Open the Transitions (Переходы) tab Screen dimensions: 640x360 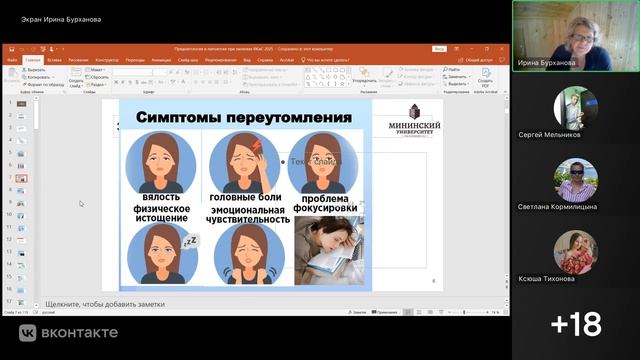coord(135,60)
